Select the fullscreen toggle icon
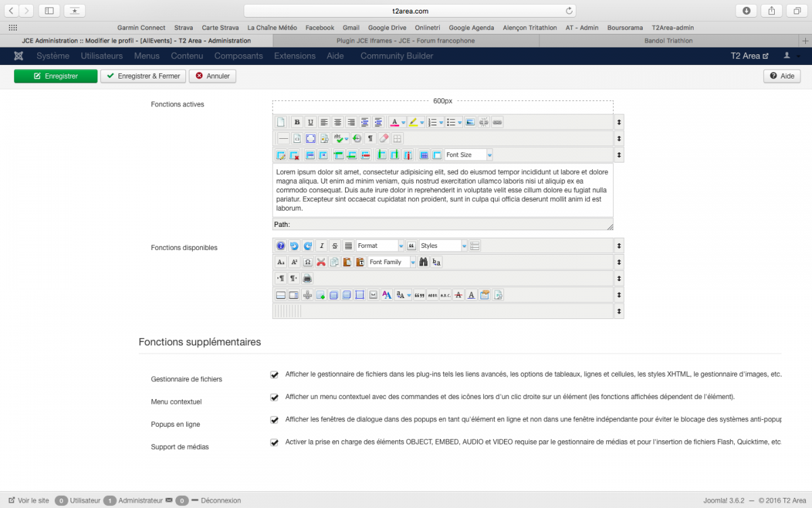The height and width of the screenshot is (508, 812). [x=311, y=138]
